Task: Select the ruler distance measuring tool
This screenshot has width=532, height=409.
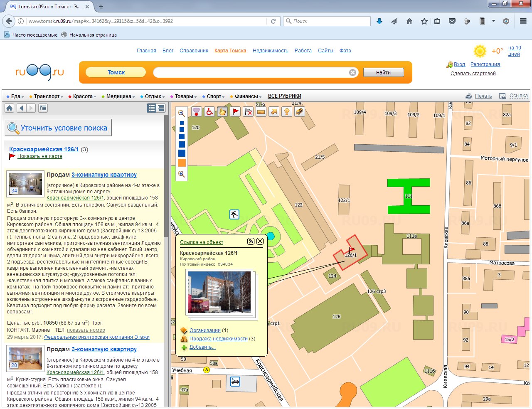Action: click(x=261, y=112)
